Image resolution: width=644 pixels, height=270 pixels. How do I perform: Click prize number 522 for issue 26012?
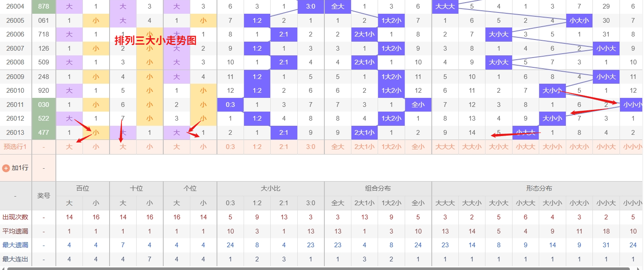(x=44, y=118)
